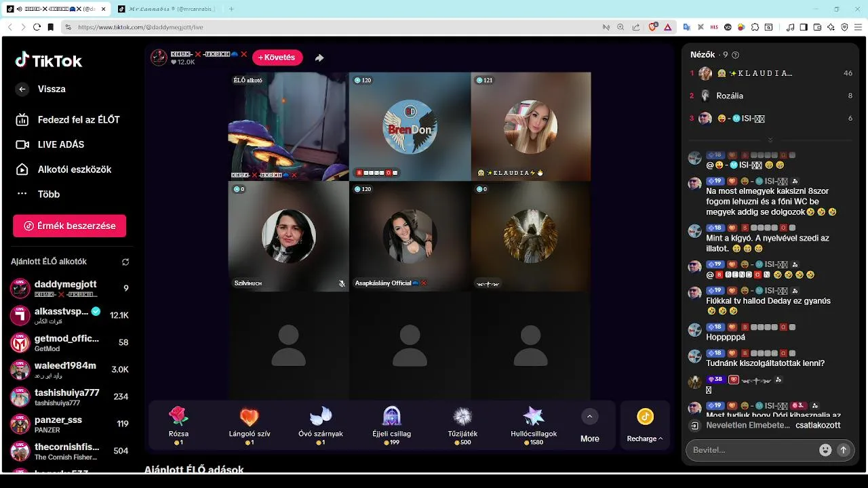Send Éjjeli csillag gift

(392, 425)
